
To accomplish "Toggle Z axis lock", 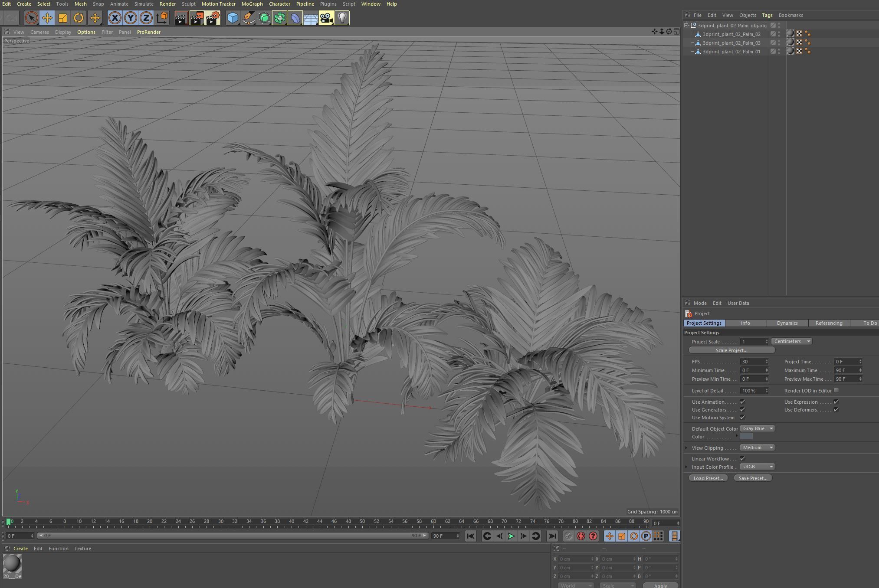I will click(x=146, y=18).
